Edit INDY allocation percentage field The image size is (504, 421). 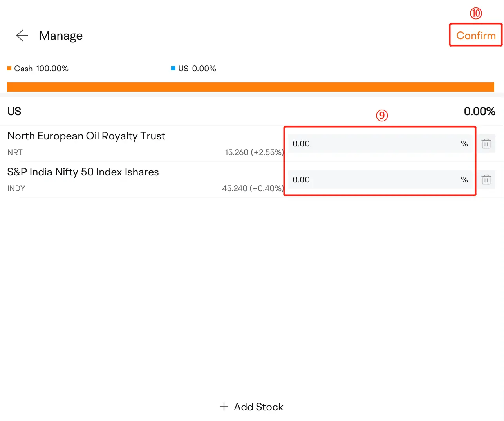pyautogui.click(x=380, y=180)
